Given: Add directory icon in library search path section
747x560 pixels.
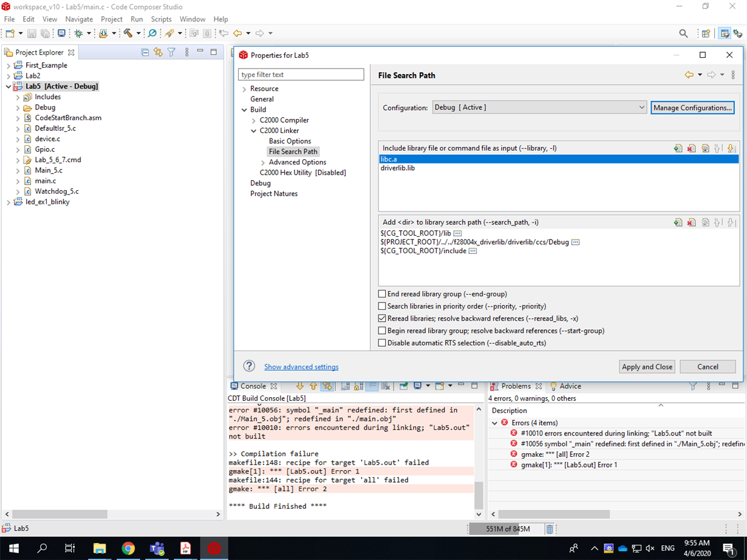Looking at the screenshot, I should click(678, 223).
